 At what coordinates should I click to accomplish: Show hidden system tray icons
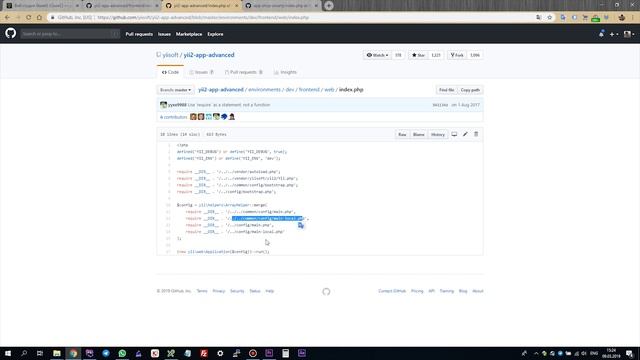pyautogui.click(x=536, y=353)
